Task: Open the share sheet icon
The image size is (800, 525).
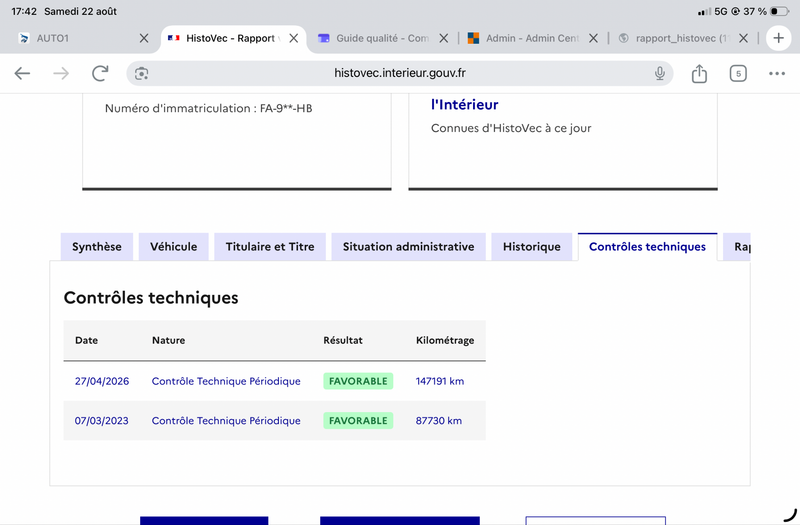Action: [699, 73]
